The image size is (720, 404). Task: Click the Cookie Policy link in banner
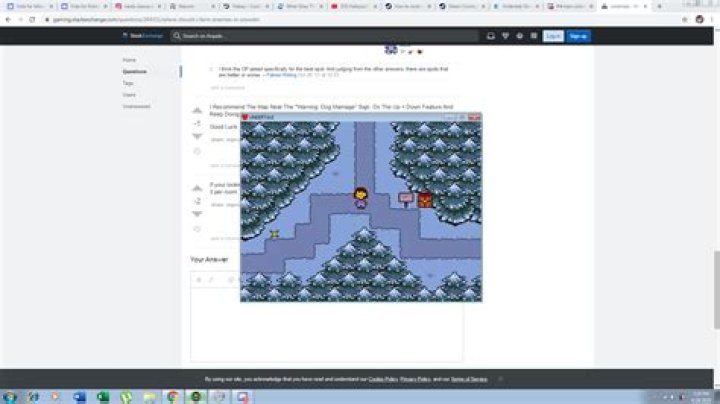pyautogui.click(x=383, y=379)
